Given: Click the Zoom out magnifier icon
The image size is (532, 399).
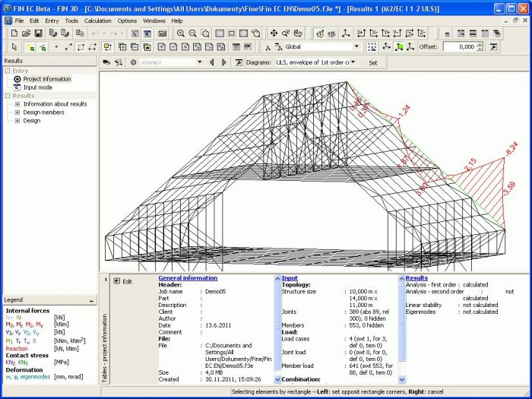Looking at the screenshot, I should pyautogui.click(x=193, y=33).
